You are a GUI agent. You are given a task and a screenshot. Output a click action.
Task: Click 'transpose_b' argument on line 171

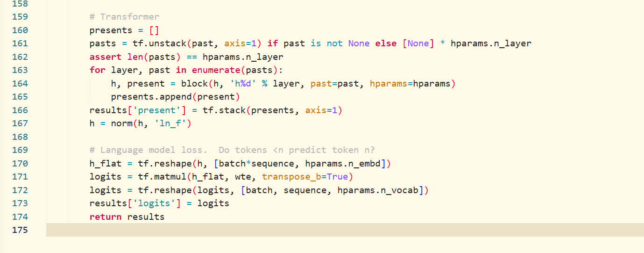click(x=291, y=177)
